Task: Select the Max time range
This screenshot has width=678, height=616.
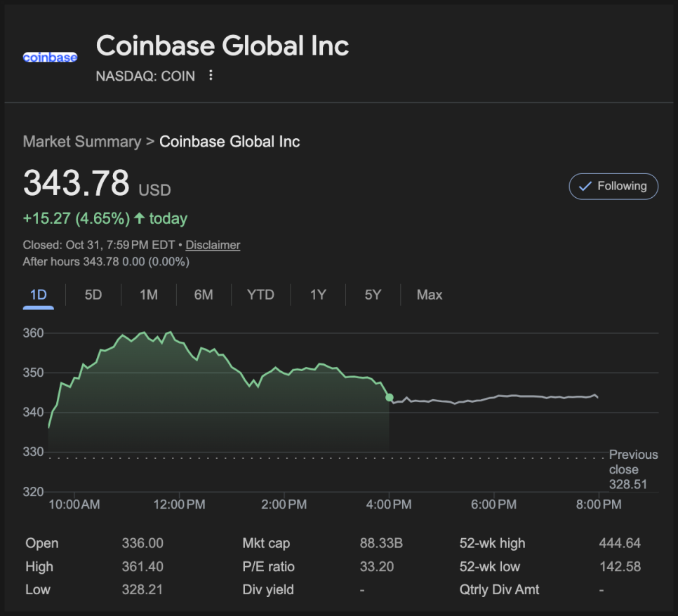Action: (x=430, y=295)
